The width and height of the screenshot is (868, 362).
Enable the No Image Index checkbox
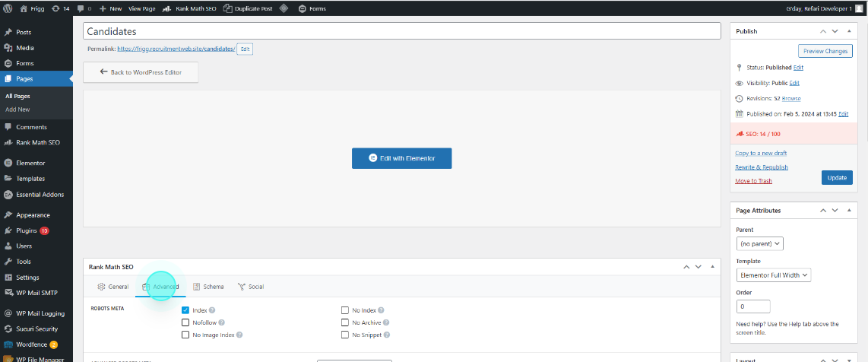click(185, 335)
